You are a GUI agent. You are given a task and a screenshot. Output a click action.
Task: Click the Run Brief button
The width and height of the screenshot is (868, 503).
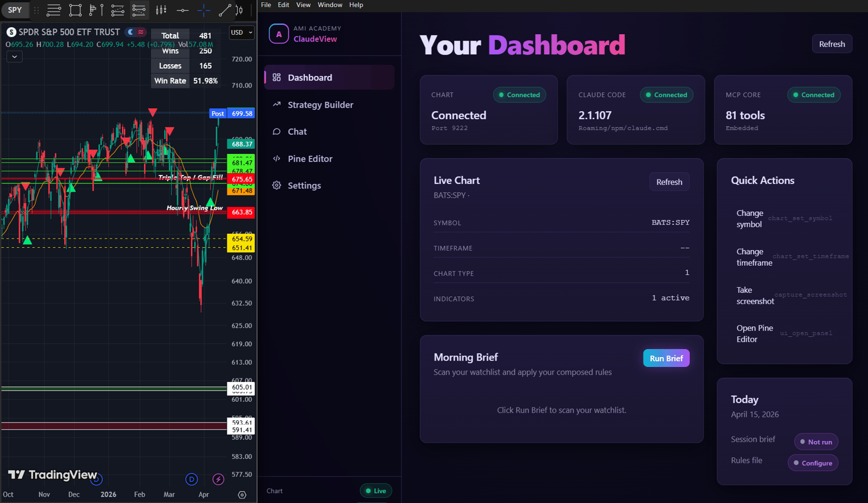coord(667,358)
